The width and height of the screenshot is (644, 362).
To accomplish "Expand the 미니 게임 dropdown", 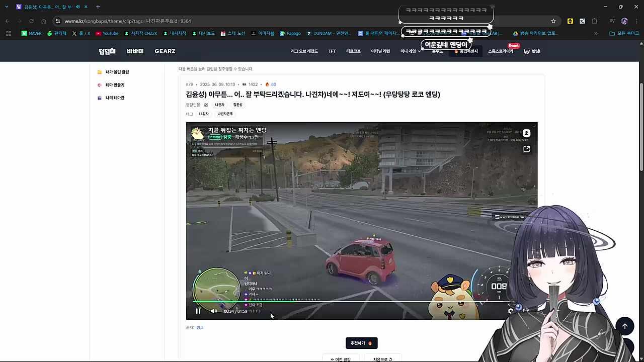I will coord(411,51).
